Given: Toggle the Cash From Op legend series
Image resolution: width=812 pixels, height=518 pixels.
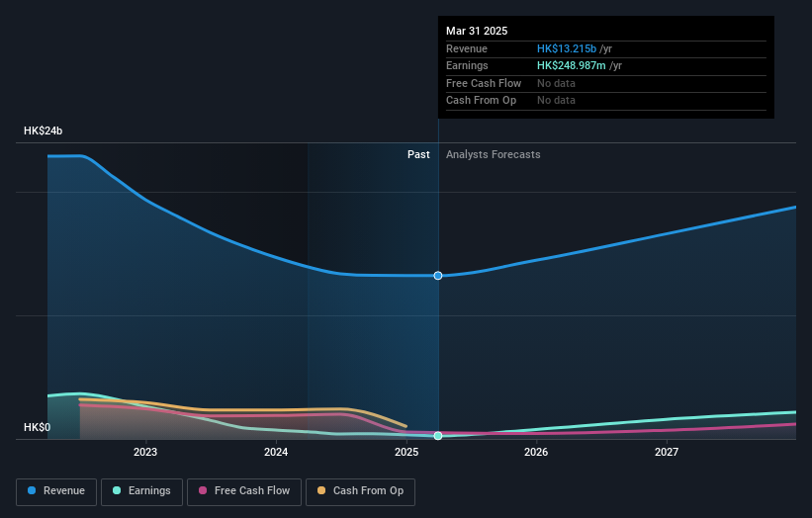Looking at the screenshot, I should click(360, 491).
